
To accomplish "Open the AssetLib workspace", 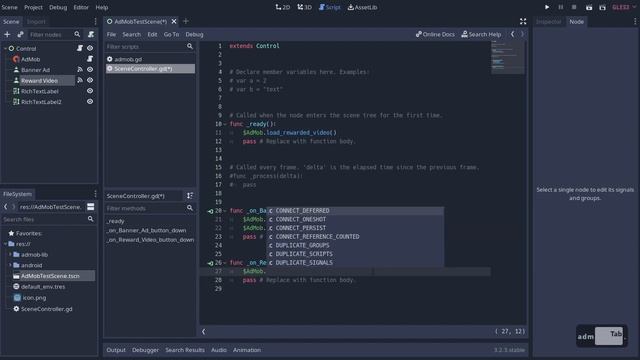I will click(362, 7).
